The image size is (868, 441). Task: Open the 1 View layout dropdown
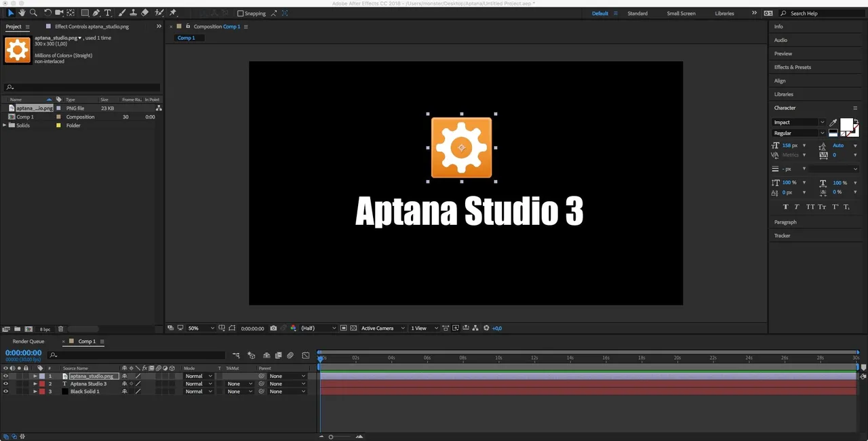tap(425, 328)
